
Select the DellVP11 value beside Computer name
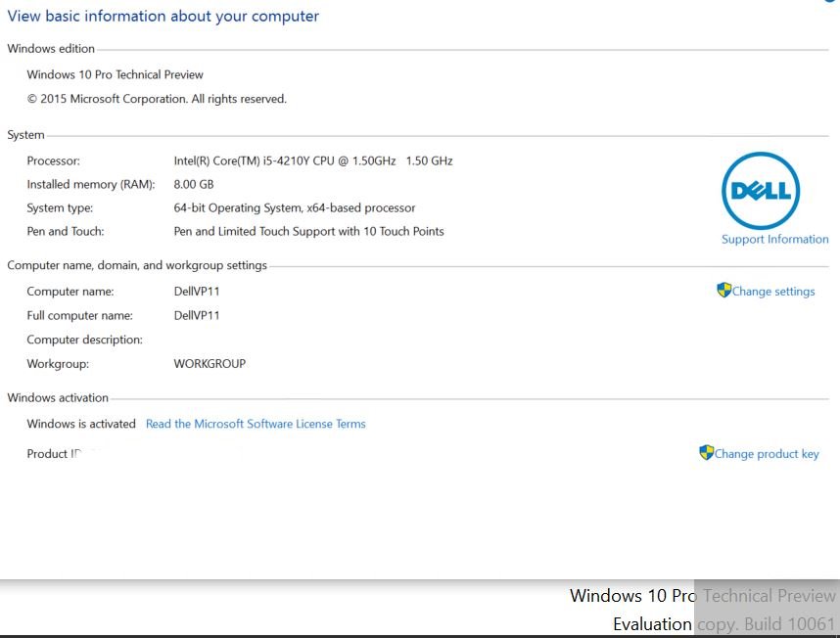coord(197,292)
